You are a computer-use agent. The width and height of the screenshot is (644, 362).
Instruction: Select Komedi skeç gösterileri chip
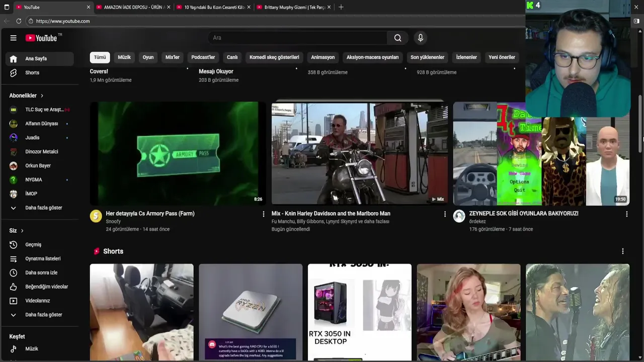(x=274, y=57)
